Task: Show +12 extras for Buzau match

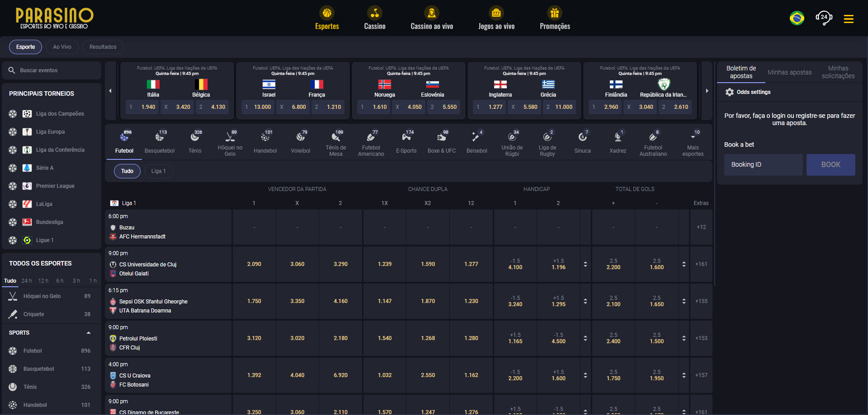Action: click(701, 227)
